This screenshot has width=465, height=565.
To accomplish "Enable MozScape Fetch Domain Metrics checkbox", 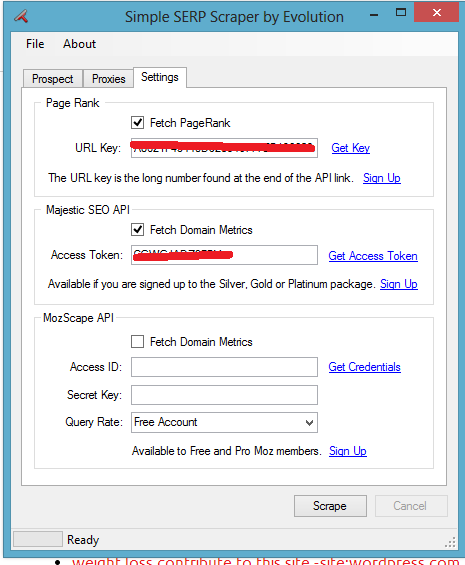I will click(x=137, y=341).
